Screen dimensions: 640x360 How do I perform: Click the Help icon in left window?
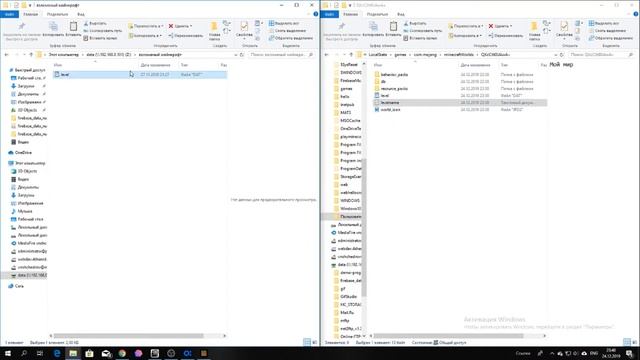pos(316,14)
